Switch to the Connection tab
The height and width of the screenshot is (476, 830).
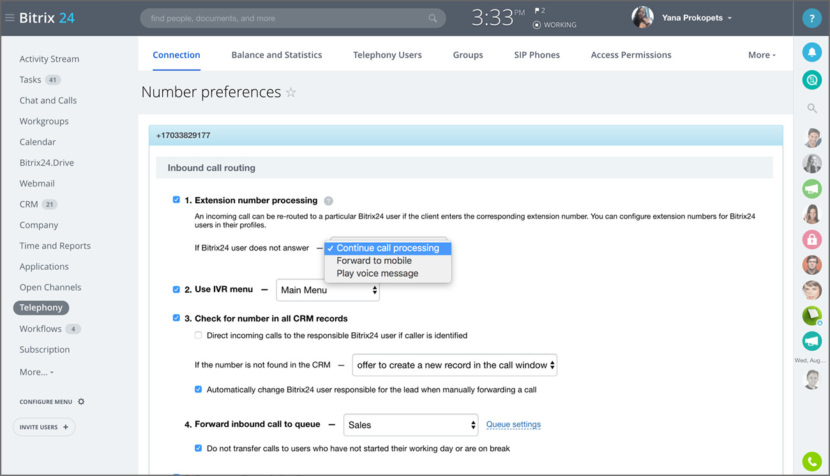coord(176,55)
